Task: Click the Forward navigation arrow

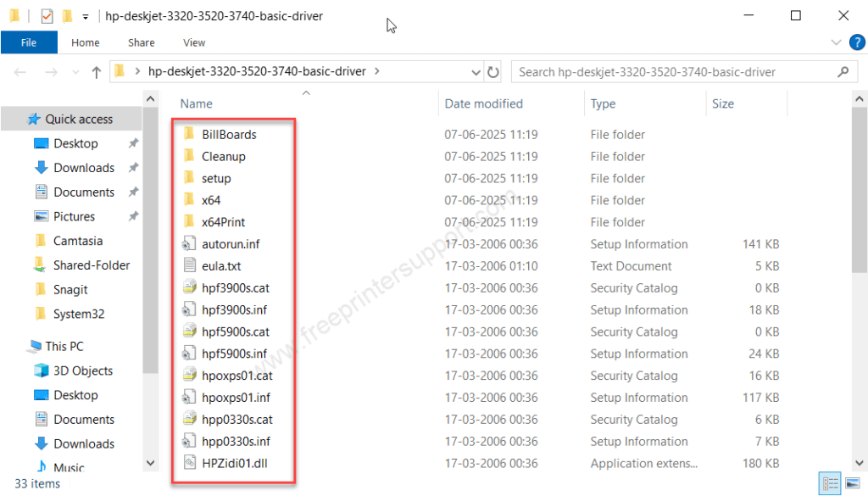Action: 51,72
